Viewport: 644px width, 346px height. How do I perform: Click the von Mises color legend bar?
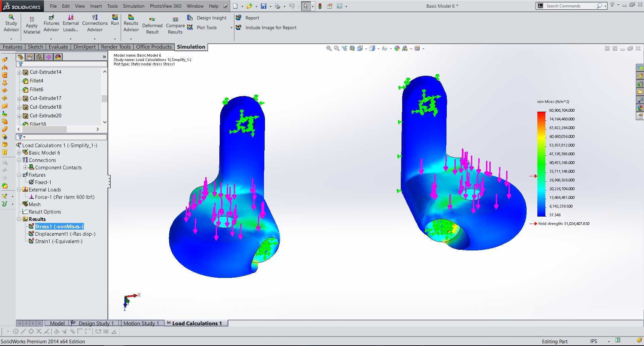click(541, 164)
